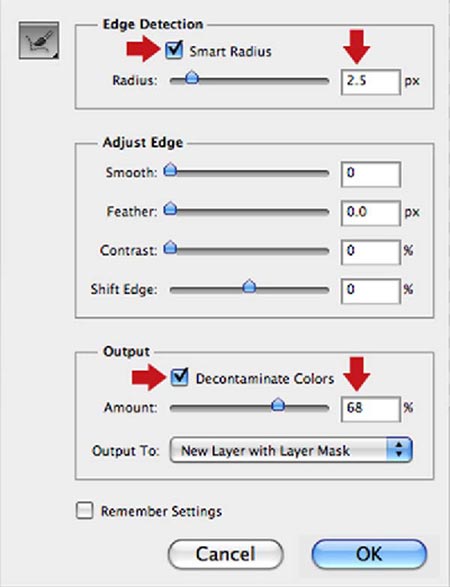This screenshot has height=587, width=450.
Task: Click the Smooth value input field
Action: tap(371, 174)
